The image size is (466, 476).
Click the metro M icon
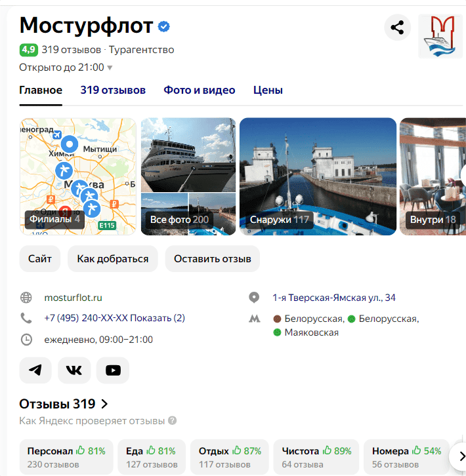pos(255,319)
